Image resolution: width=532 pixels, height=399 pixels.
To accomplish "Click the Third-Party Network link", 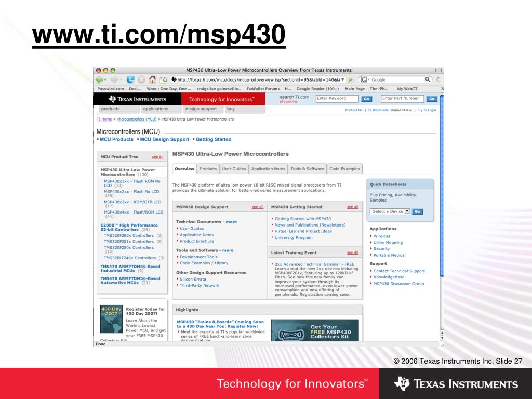I will [199, 285].
